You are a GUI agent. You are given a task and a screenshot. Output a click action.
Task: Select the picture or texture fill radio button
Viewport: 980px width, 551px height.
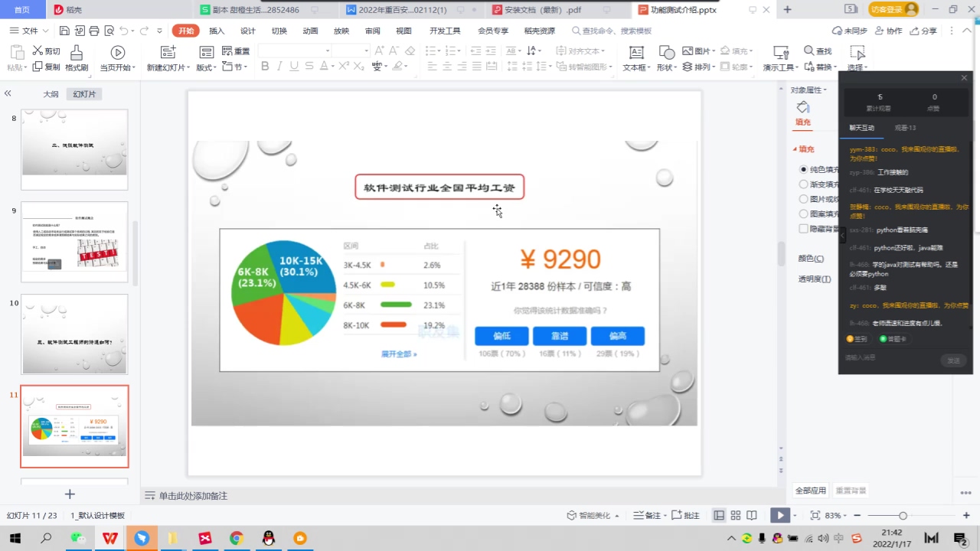[x=803, y=199]
